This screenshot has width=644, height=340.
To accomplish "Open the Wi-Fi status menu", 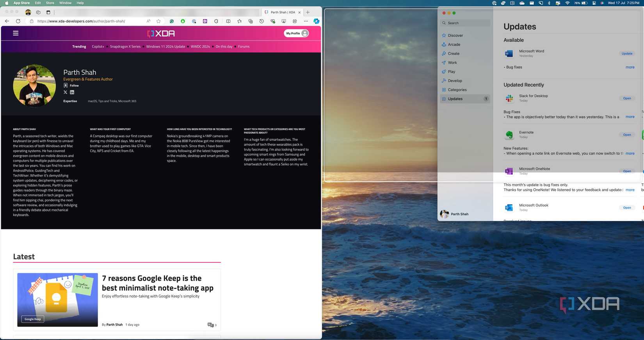I will [568, 3].
